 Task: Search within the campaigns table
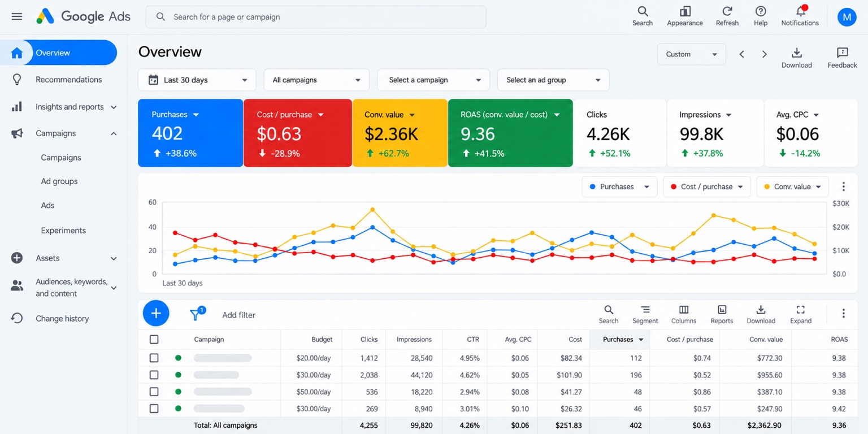tap(609, 314)
